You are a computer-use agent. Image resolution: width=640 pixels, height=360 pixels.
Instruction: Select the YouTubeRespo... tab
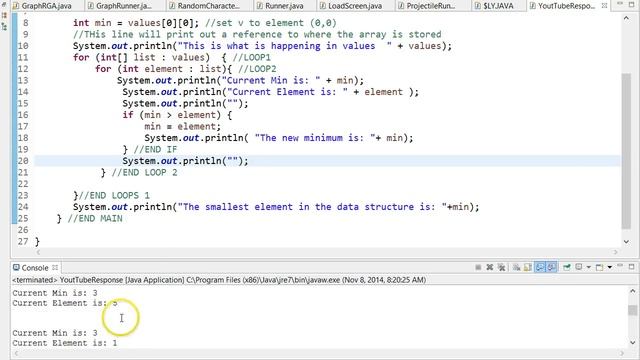(x=566, y=6)
